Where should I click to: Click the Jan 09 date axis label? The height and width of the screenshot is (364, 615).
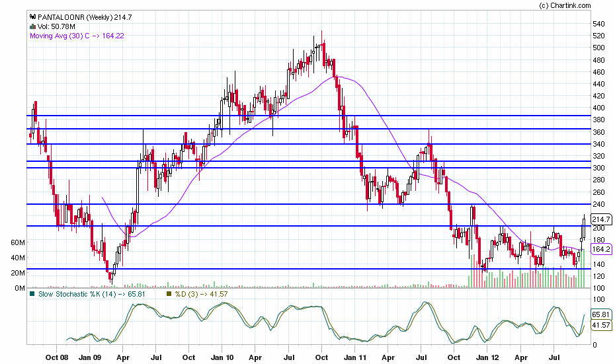coord(90,357)
